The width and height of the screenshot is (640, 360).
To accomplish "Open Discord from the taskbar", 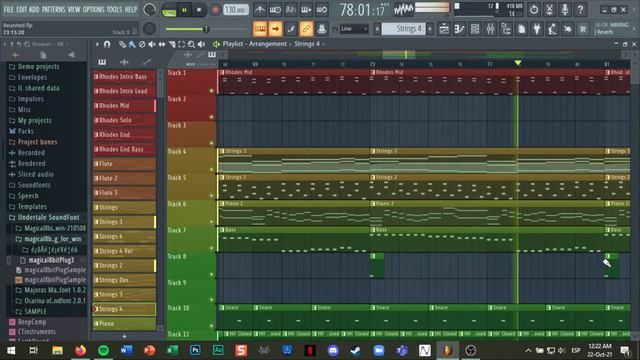I will coord(333,350).
